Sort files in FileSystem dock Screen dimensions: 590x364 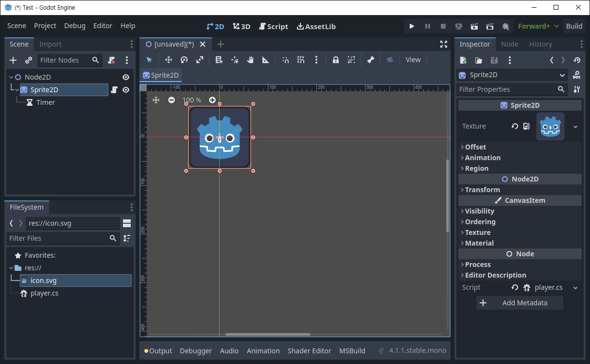pos(127,238)
